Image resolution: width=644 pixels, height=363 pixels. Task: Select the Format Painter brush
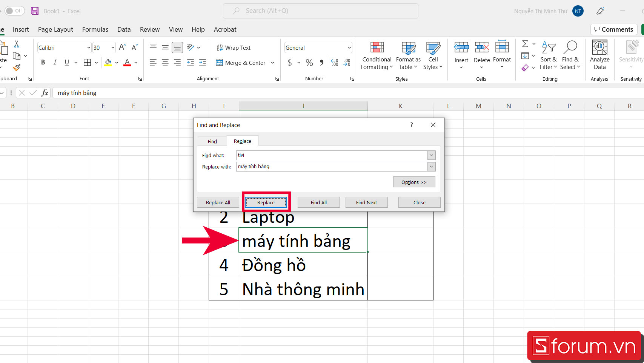click(17, 67)
